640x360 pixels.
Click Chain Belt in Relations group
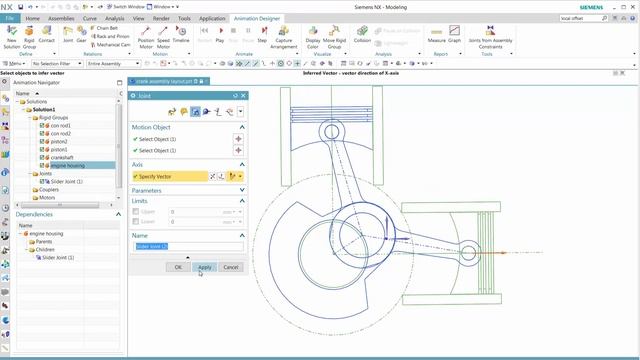point(104,28)
